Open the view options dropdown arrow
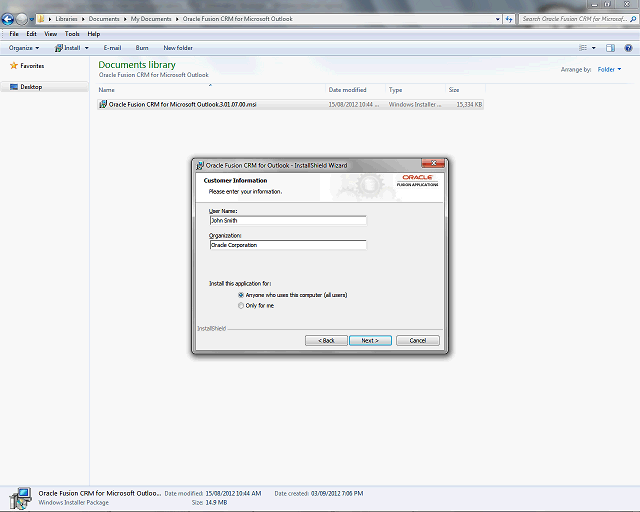 point(594,48)
